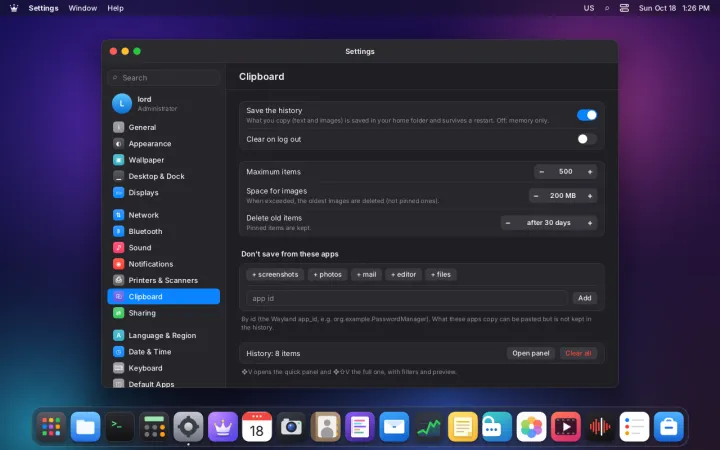The width and height of the screenshot is (720, 450).
Task: Open the voice recorder app in the dock
Action: 600,427
